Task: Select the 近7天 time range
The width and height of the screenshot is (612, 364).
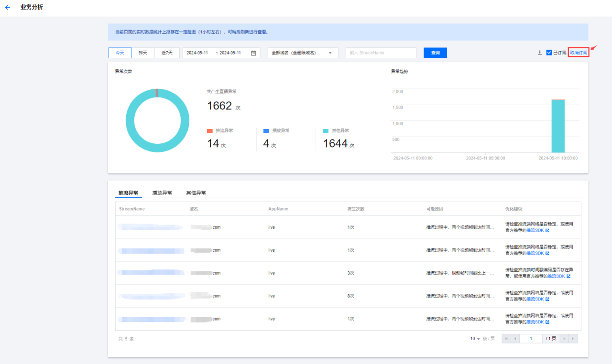Action: click(167, 53)
